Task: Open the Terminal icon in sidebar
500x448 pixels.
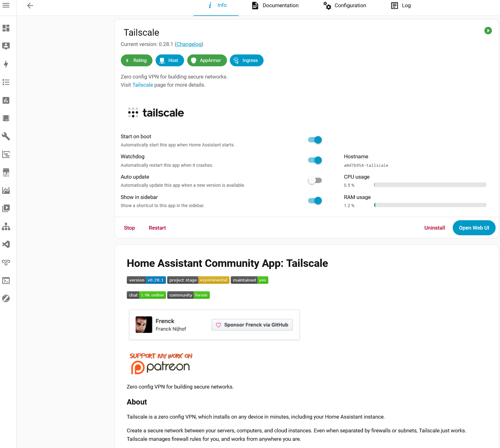Action: tap(6, 281)
